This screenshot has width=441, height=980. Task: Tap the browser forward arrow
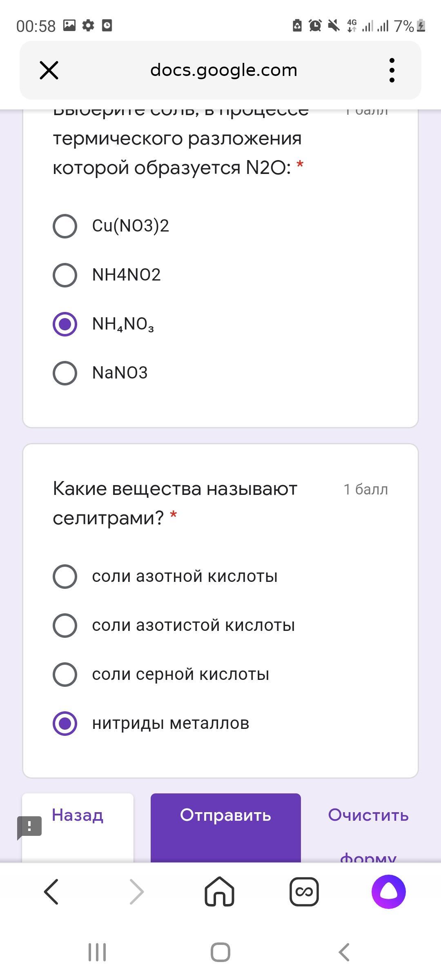coord(136,892)
